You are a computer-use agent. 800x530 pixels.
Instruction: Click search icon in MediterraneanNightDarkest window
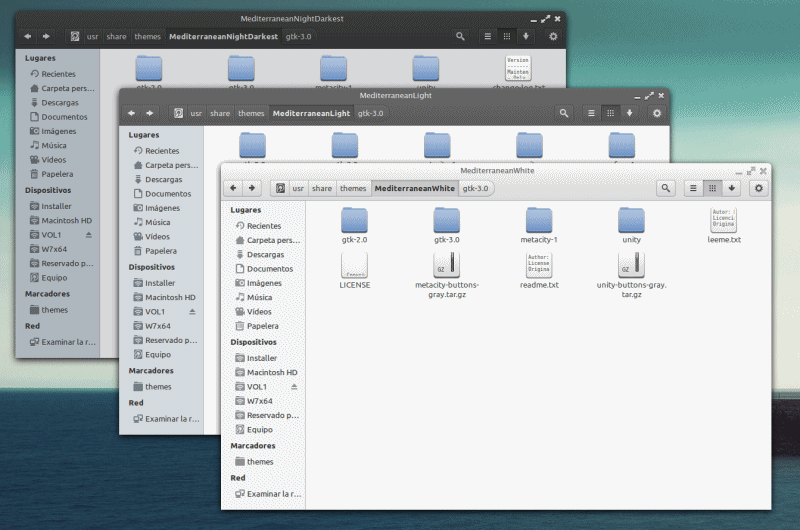pyautogui.click(x=461, y=36)
